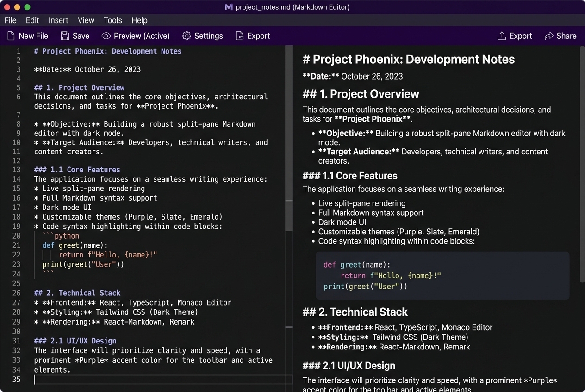This screenshot has width=585, height=392.
Task: Click the **Rendering:** line in editor
Action: tap(114, 322)
